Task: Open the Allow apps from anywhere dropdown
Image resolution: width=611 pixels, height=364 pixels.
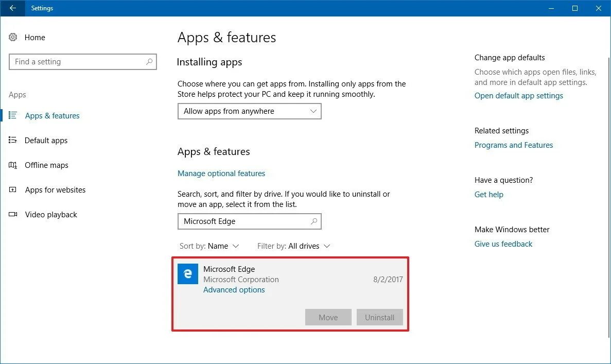Action: click(249, 111)
